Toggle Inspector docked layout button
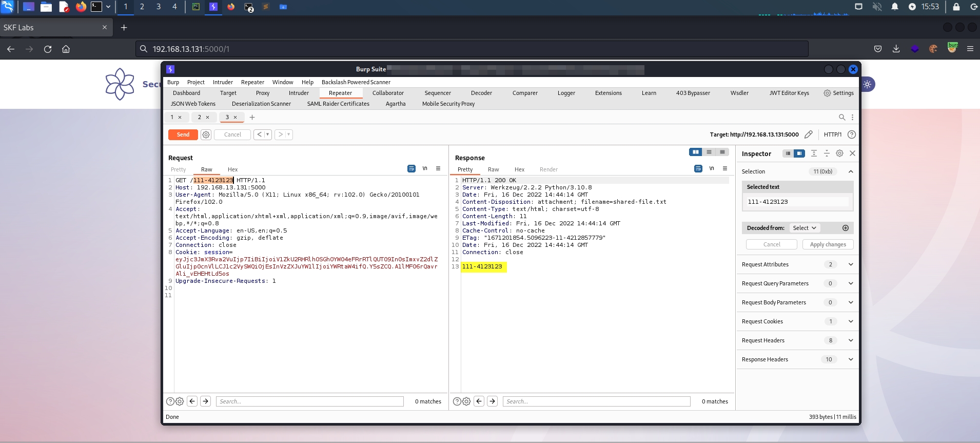Image resolution: width=980 pixels, height=443 pixels. pos(799,153)
